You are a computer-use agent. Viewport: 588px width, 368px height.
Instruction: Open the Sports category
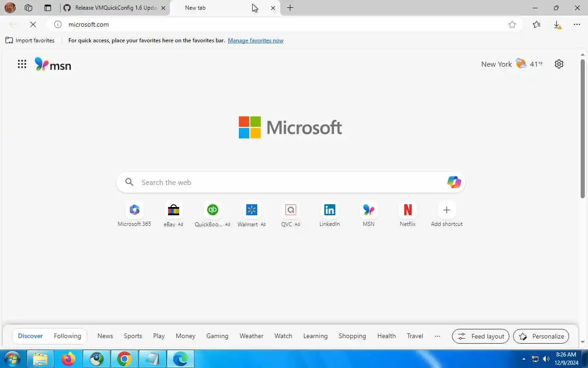[x=133, y=336]
